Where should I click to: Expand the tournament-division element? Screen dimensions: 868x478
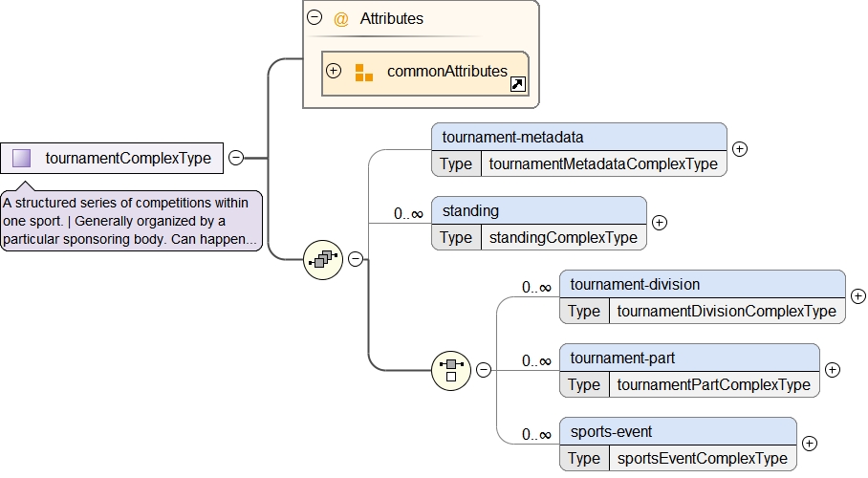tap(857, 296)
